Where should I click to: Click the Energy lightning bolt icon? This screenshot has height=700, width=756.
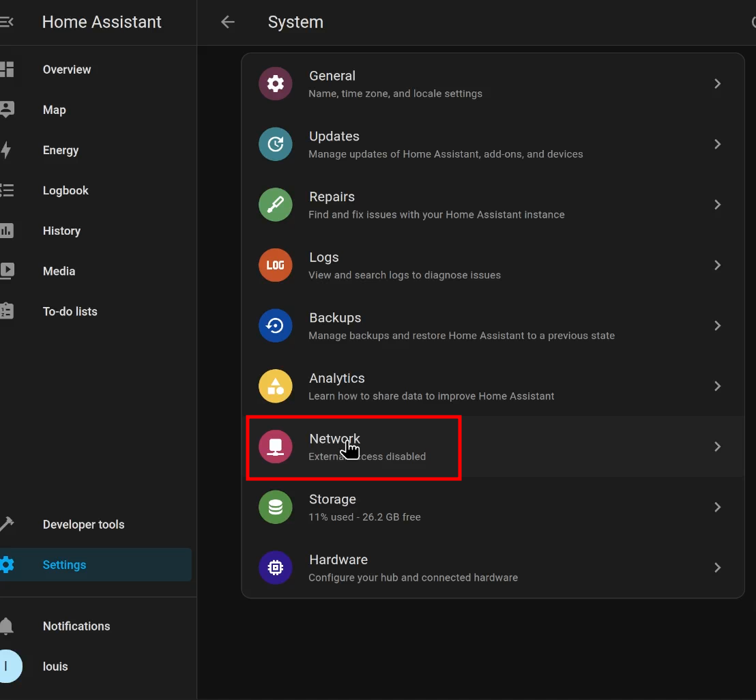pos(5,150)
